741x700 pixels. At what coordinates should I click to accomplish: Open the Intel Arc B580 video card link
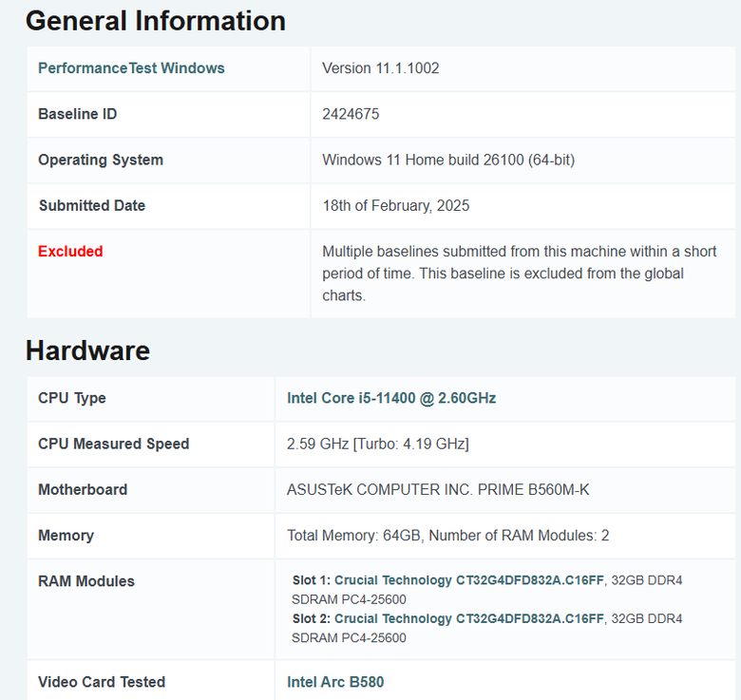click(x=335, y=682)
